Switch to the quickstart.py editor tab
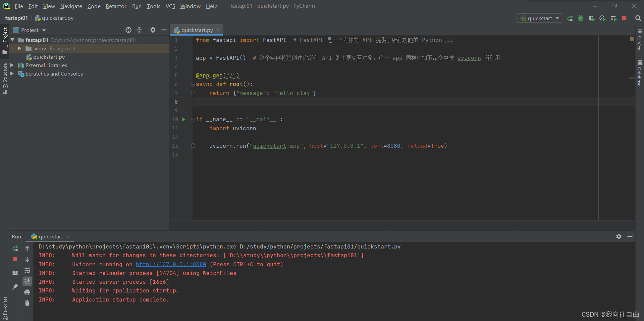Screen dimensions: 644x321 pyautogui.click(x=197, y=30)
